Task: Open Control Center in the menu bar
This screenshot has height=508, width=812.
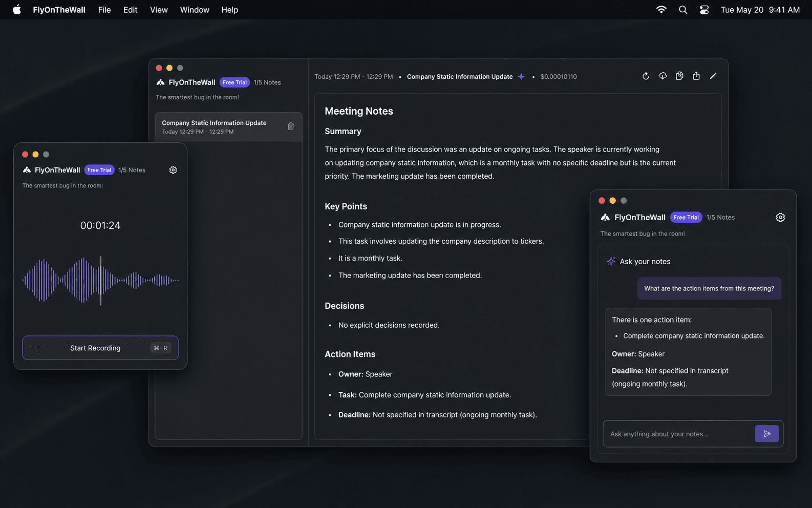Action: click(x=704, y=10)
